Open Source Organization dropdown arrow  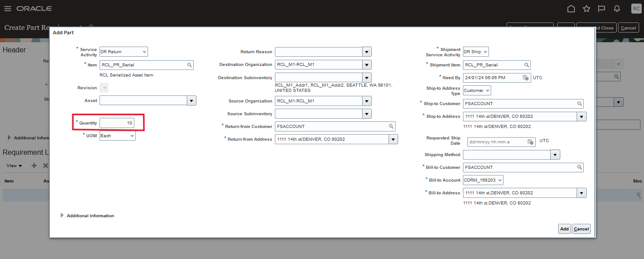click(x=367, y=101)
